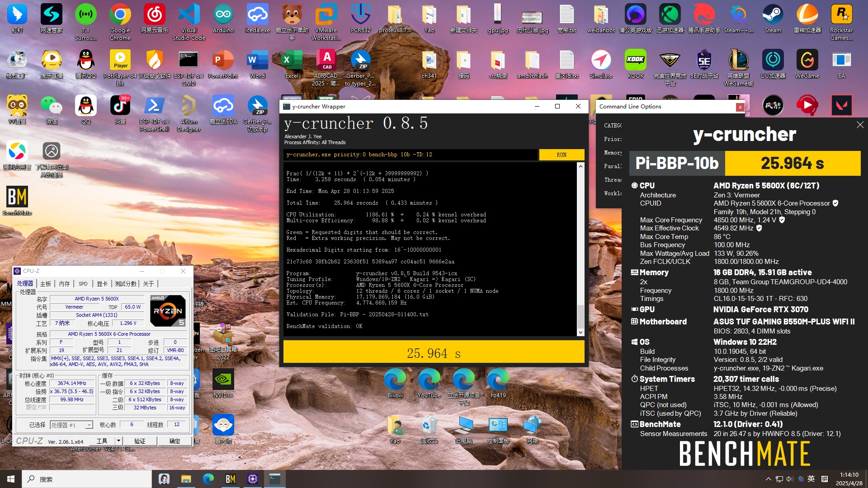Open the 网易云音乐 desktop icon

pos(154,19)
